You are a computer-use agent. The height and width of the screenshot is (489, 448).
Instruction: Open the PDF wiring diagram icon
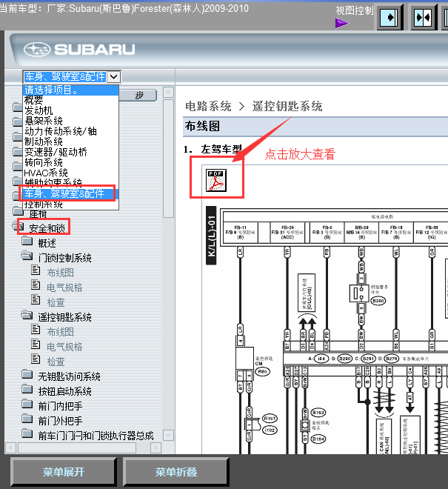pyautogui.click(x=216, y=180)
